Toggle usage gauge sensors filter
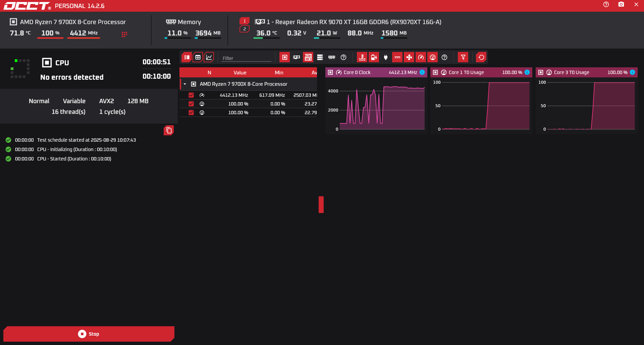Image resolution: width=644 pixels, height=345 pixels. pyautogui.click(x=433, y=57)
